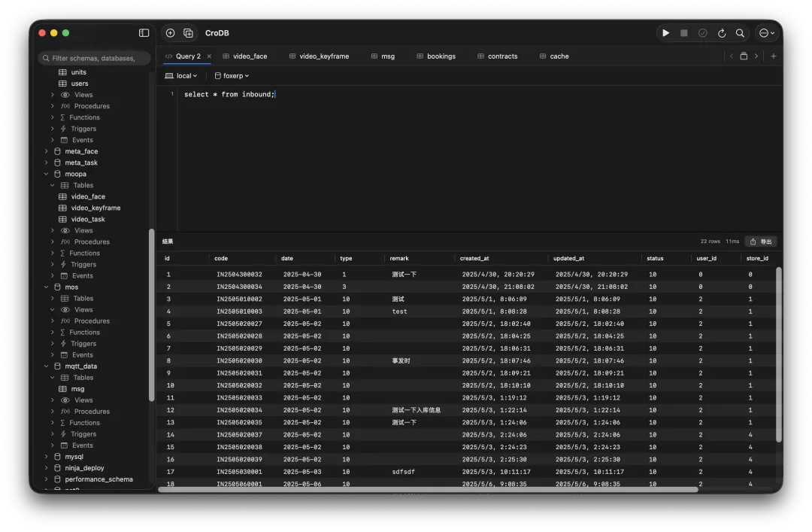Open search with the magnifier icon
Viewport: 812px width, 532px height.
740,32
